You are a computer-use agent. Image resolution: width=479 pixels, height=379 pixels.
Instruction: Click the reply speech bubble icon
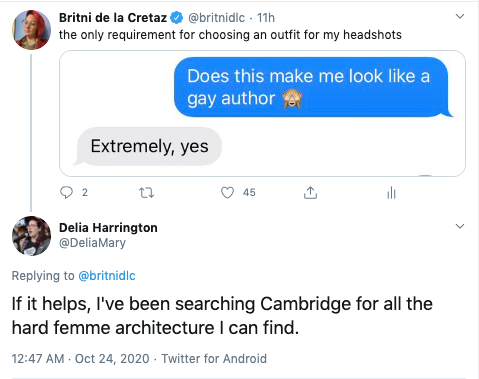66,192
